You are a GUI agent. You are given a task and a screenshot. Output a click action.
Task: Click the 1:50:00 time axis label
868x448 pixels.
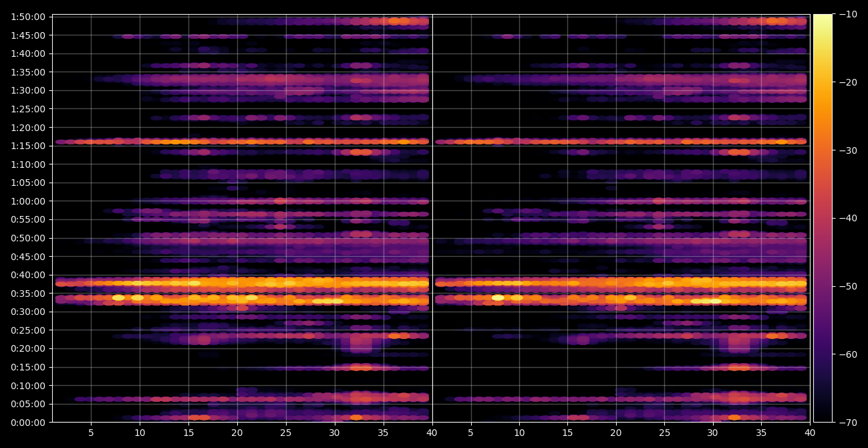(28, 17)
